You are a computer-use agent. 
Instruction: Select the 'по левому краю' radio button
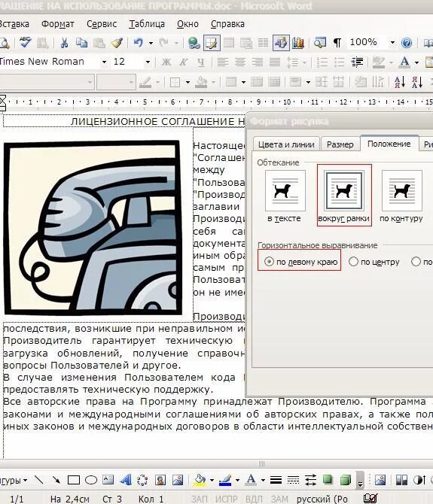[x=270, y=262]
